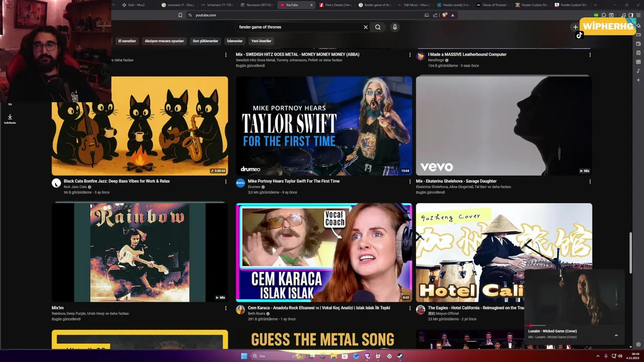
Task: Open I Made a MASSIVE Leatherbound Computer
Action: tap(467, 54)
